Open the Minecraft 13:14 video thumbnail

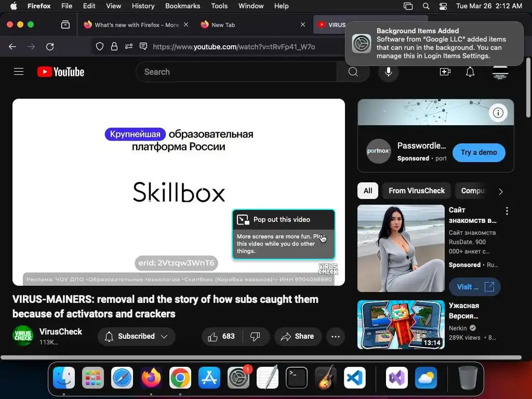tap(401, 325)
